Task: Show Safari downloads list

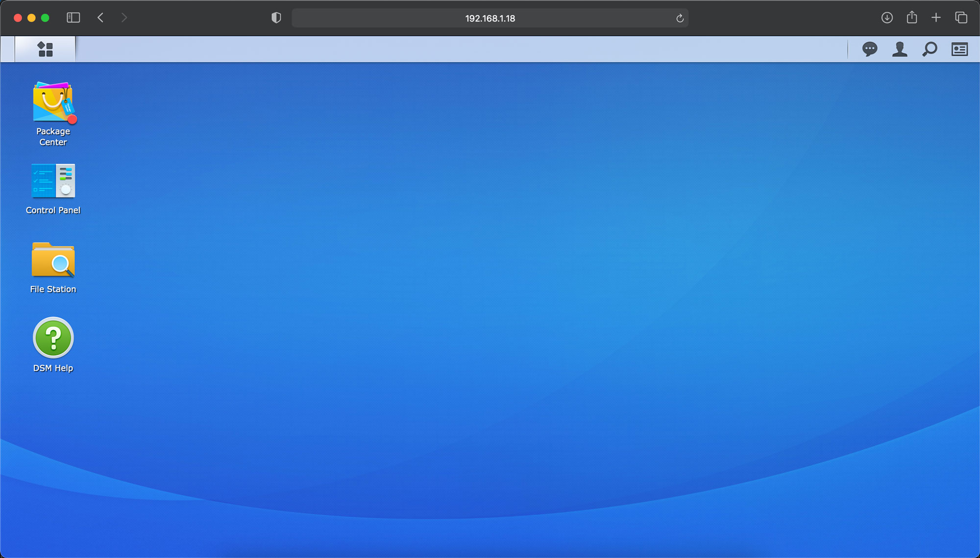Action: pos(887,18)
